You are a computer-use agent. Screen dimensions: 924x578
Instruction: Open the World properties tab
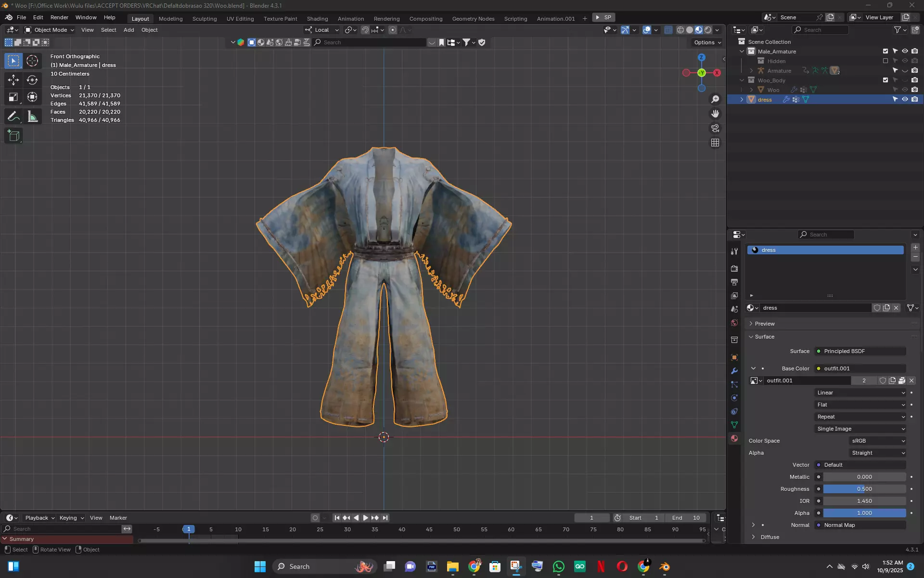(x=734, y=322)
